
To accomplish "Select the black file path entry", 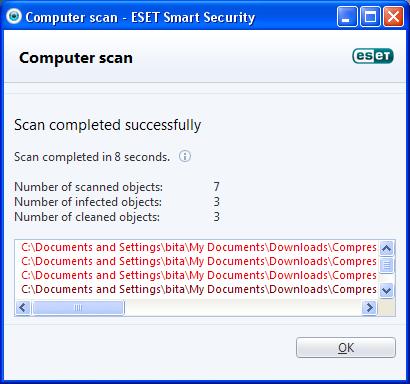I will (x=199, y=289).
